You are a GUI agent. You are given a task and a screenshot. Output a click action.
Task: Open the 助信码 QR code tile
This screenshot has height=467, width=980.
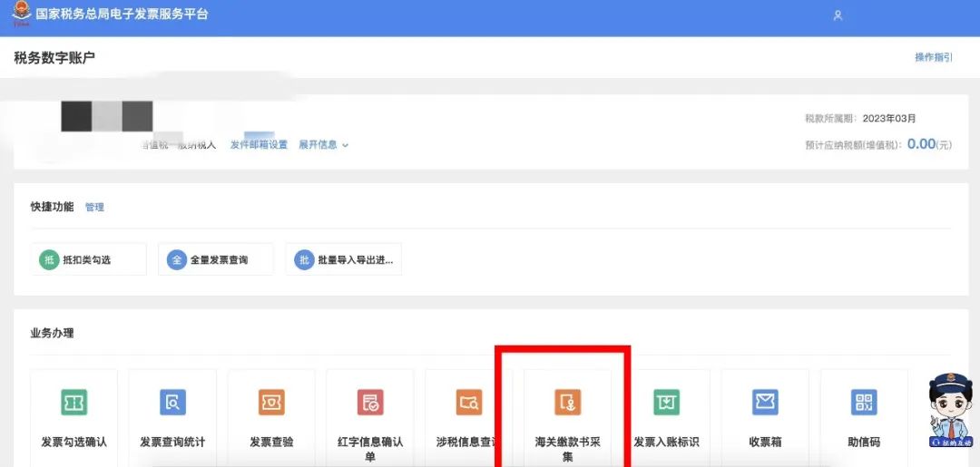pos(864,402)
